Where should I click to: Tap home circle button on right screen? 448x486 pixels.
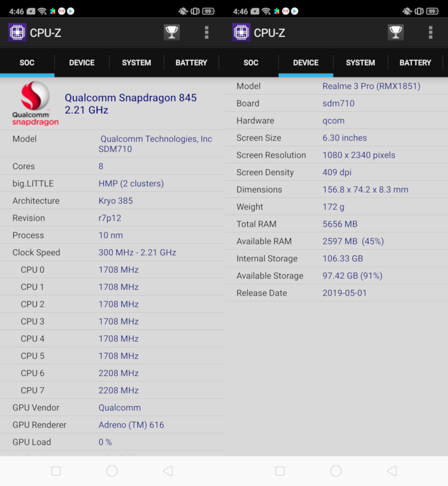click(x=336, y=471)
